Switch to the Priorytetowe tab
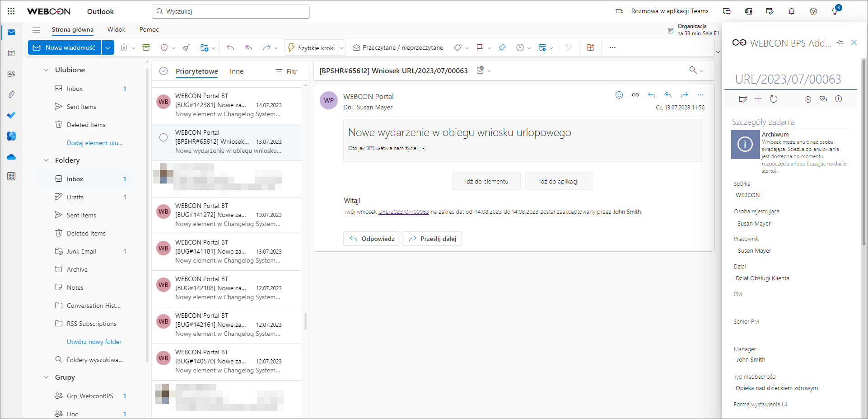This screenshot has height=419, width=868. (197, 71)
